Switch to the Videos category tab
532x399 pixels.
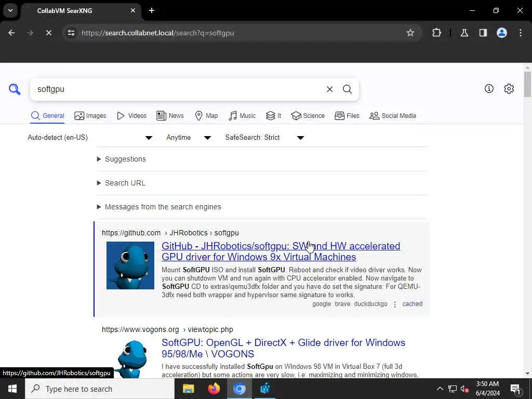pos(131,116)
